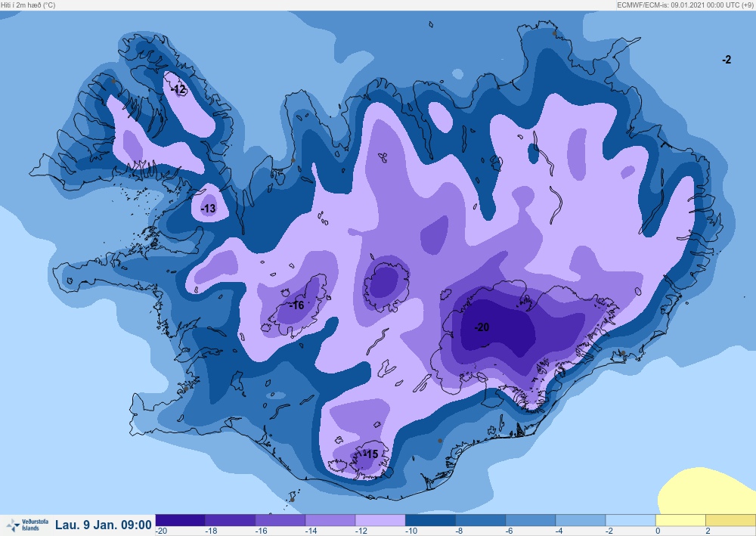Pick the -6 to -4 blue legend swatch
Screen dimensions: 756x536
pyautogui.click(x=531, y=520)
